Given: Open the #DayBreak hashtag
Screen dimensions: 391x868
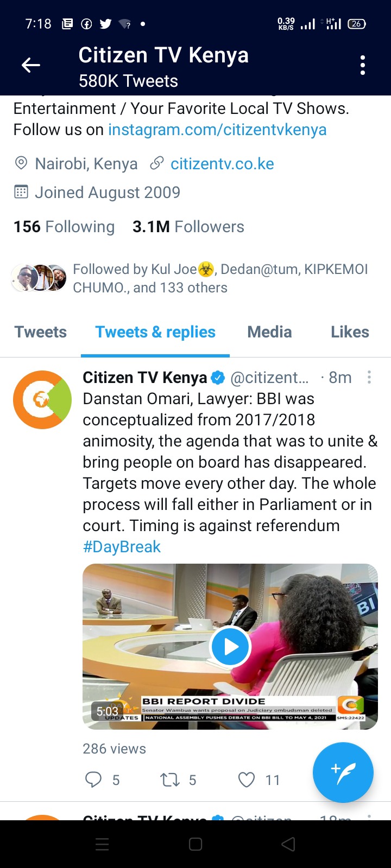Looking at the screenshot, I should pyautogui.click(x=122, y=546).
